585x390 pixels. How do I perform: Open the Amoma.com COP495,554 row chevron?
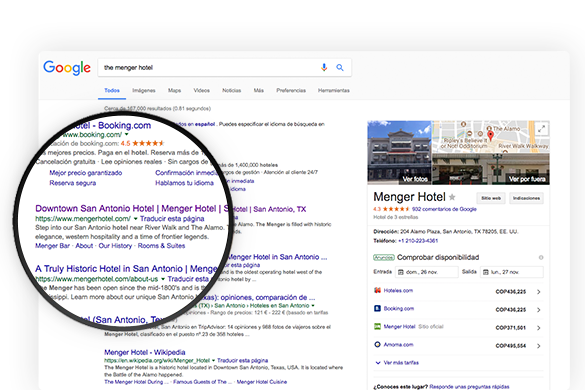(x=538, y=346)
